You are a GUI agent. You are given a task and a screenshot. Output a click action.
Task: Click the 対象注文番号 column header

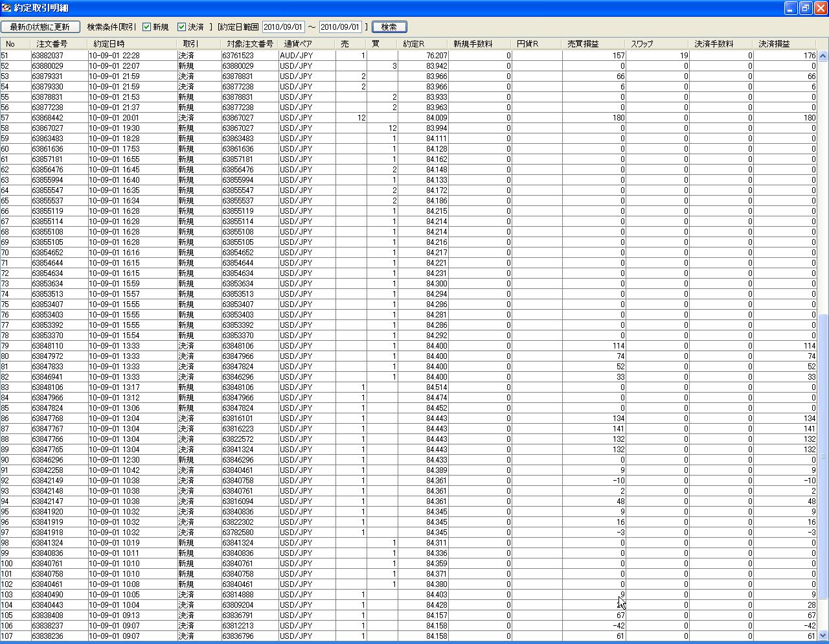pyautogui.click(x=249, y=44)
